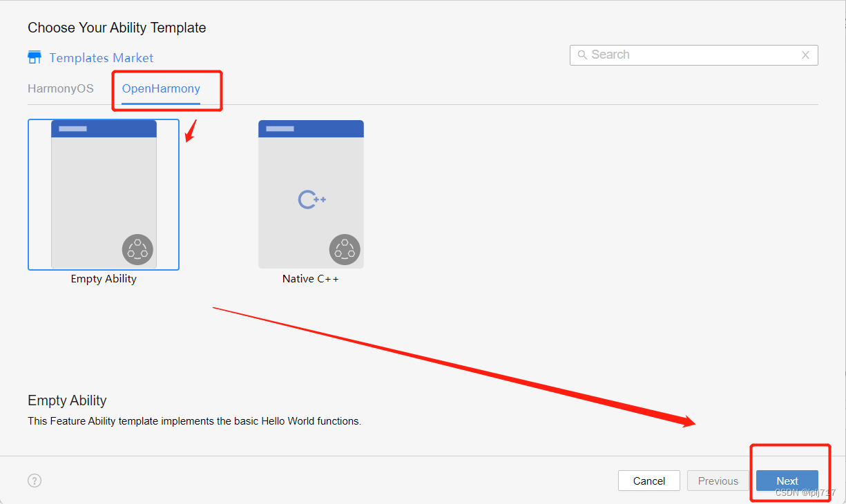The height and width of the screenshot is (504, 846).
Task: Click the Previous button
Action: (x=718, y=481)
